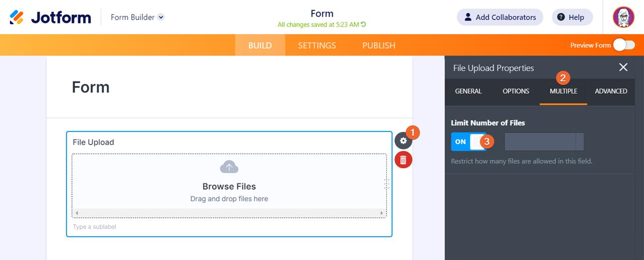Select the GENERAL properties tab
The height and width of the screenshot is (260, 644).
click(x=468, y=91)
